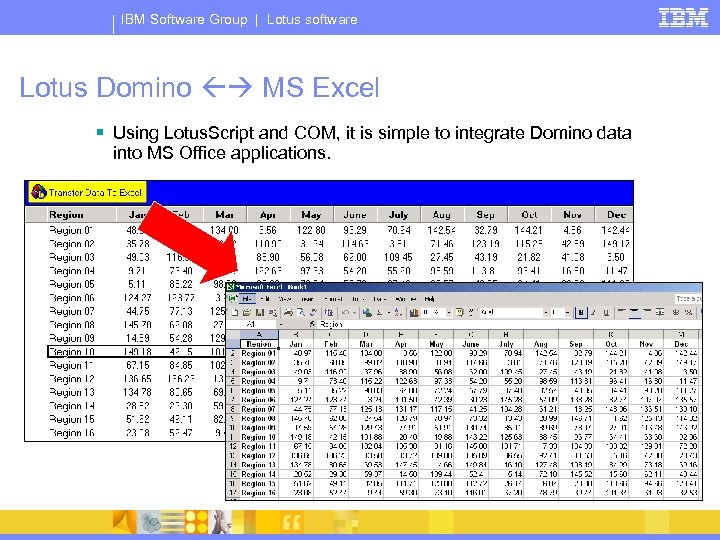Viewport: 720px width, 540px height.
Task: Open the Excel Insert menu
Action: coord(307,299)
